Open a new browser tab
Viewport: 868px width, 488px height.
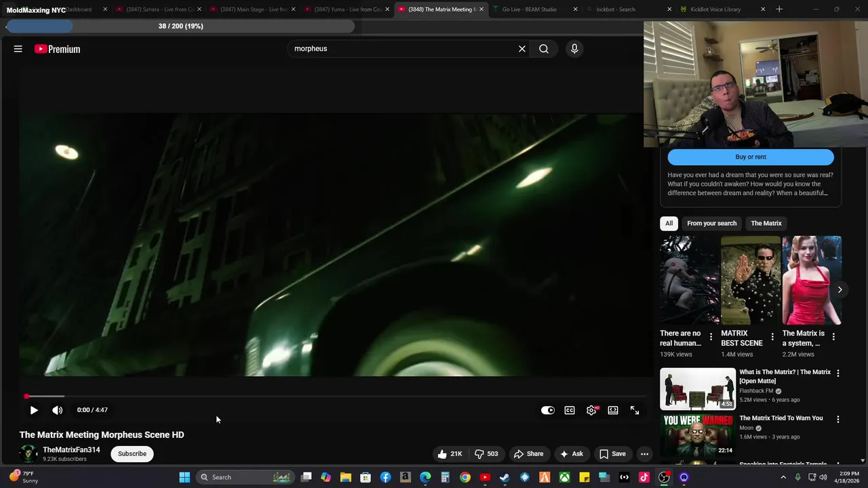click(779, 9)
